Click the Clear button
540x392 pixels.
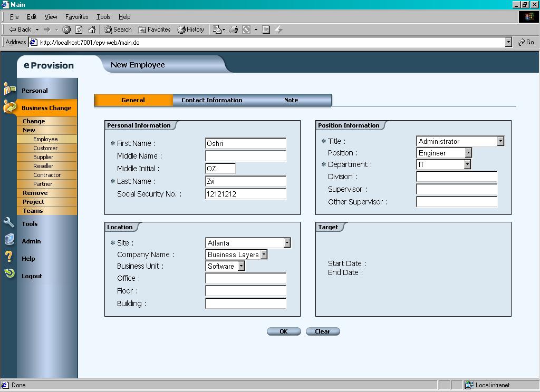323,331
